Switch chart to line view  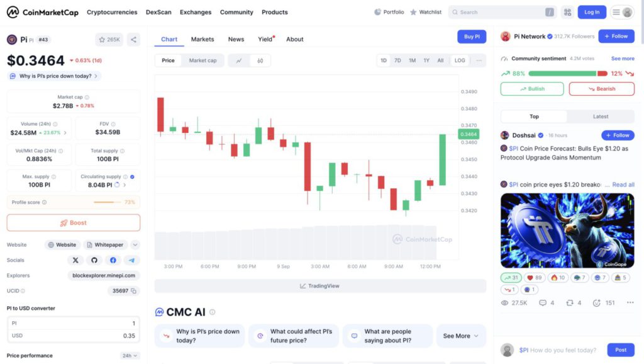coord(239,60)
